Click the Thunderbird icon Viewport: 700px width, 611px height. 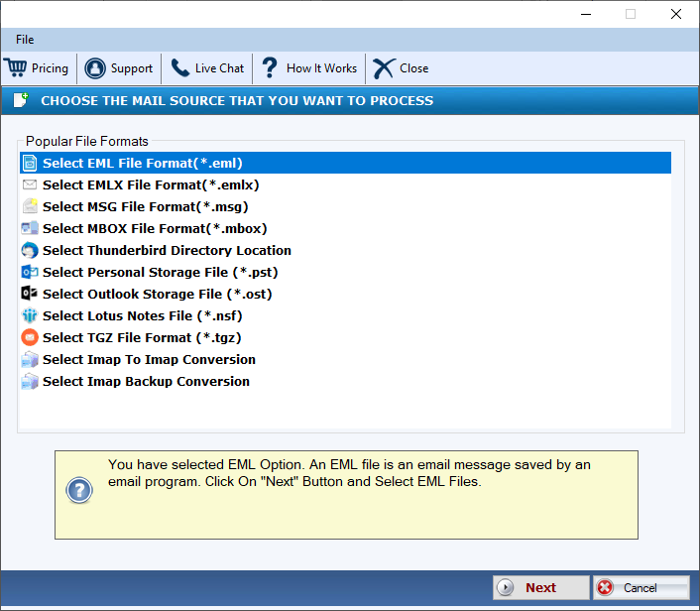point(30,250)
